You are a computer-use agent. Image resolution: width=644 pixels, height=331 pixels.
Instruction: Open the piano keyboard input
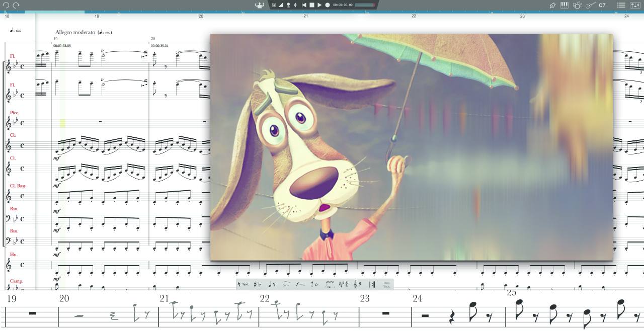564,5
